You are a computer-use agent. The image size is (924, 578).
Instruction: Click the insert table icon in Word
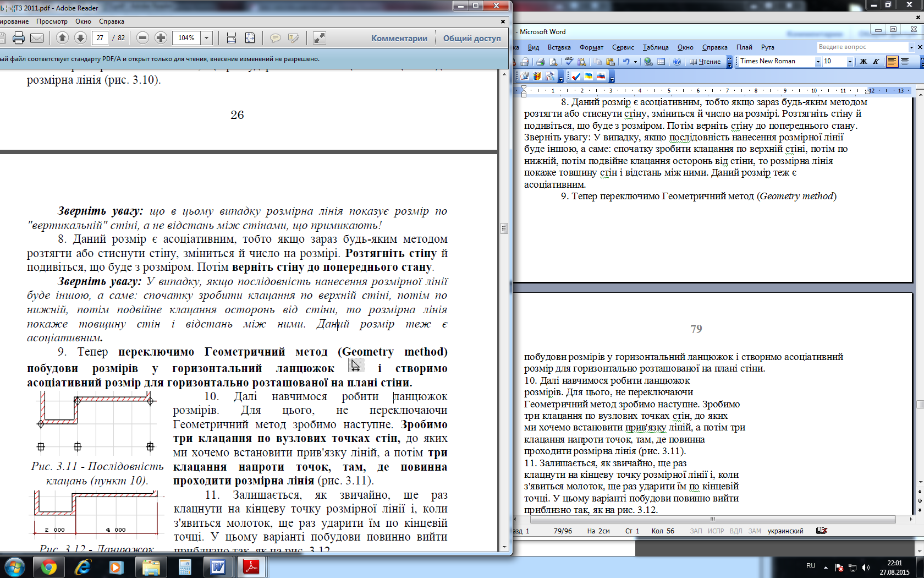point(661,62)
